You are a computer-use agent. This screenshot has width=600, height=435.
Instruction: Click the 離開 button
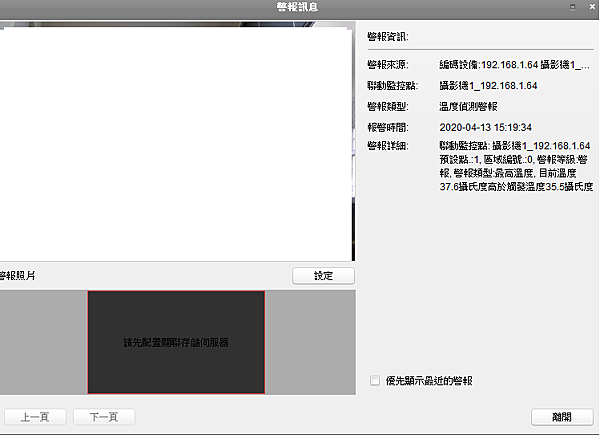pyautogui.click(x=562, y=417)
